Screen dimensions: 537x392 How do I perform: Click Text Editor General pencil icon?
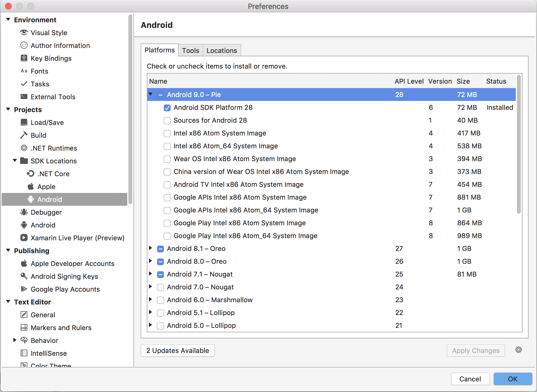[x=24, y=314]
